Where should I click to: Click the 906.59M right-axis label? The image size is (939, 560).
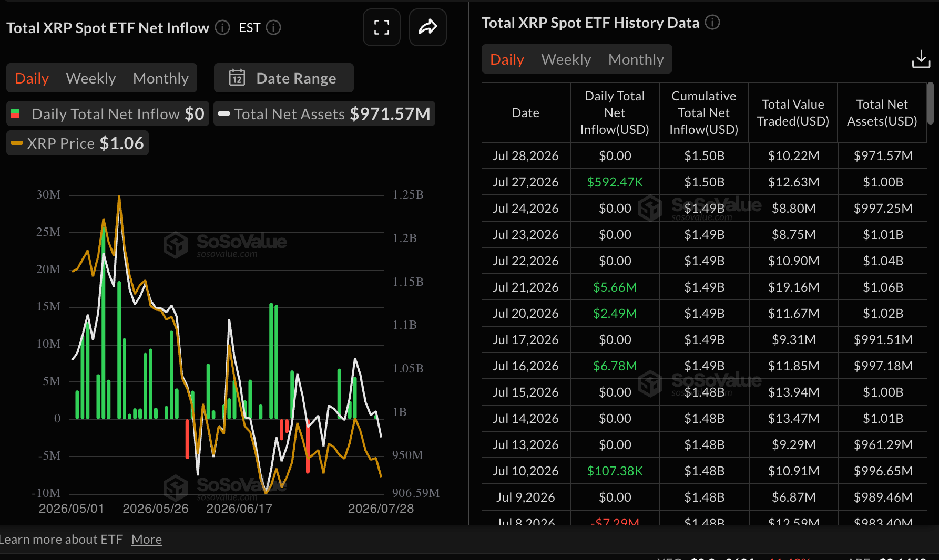point(416,493)
